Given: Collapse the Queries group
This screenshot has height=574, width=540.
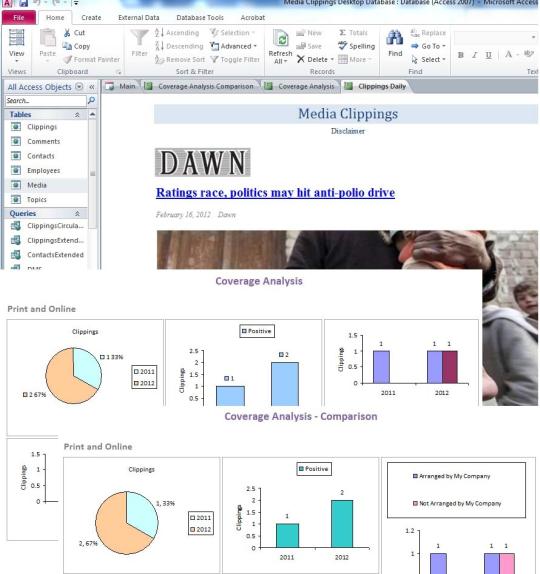Looking at the screenshot, I should point(77,213).
